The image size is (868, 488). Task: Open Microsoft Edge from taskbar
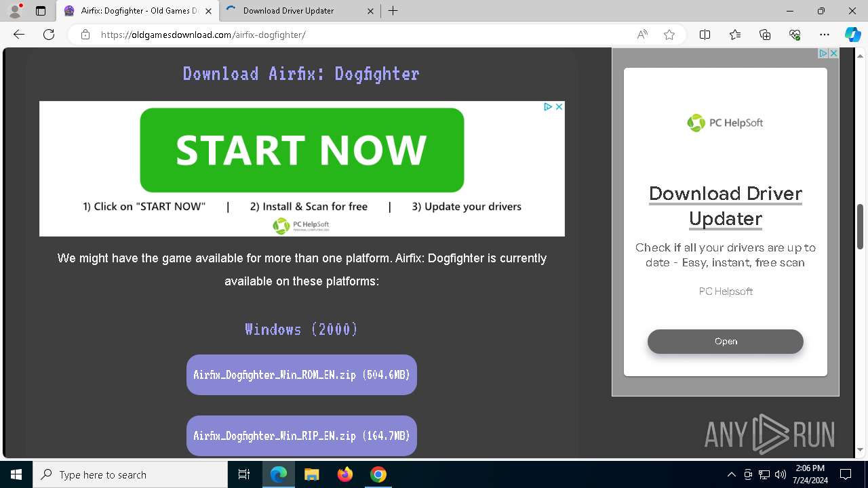coord(279,474)
